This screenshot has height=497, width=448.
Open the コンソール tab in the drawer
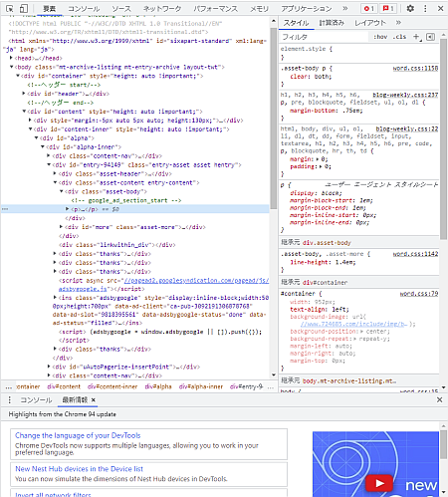pyautogui.click(x=36, y=400)
